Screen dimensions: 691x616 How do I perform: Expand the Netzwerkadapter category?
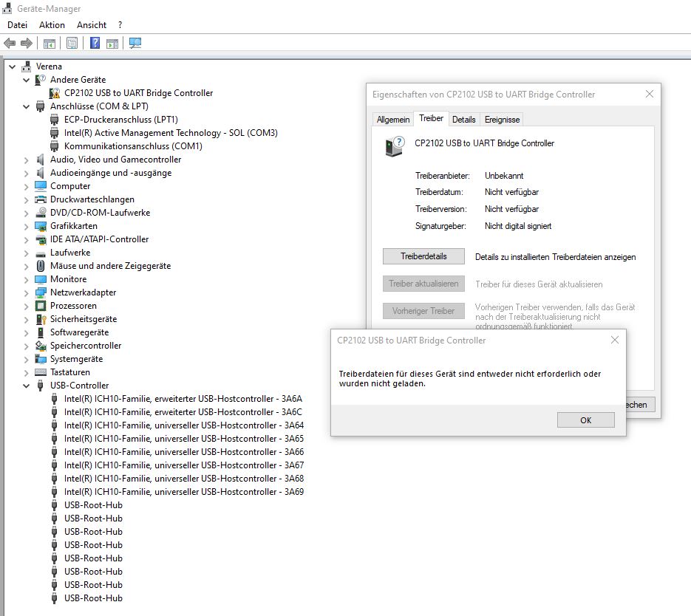pyautogui.click(x=27, y=292)
